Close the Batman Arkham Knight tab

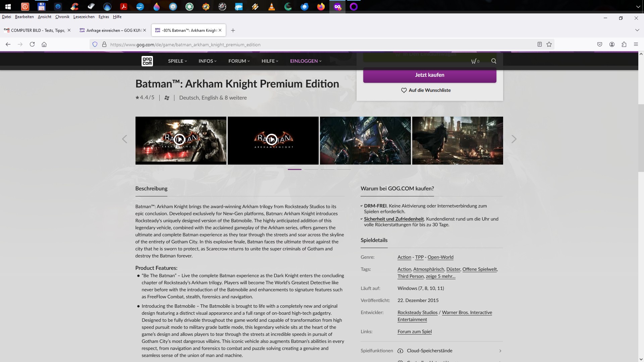tap(220, 30)
